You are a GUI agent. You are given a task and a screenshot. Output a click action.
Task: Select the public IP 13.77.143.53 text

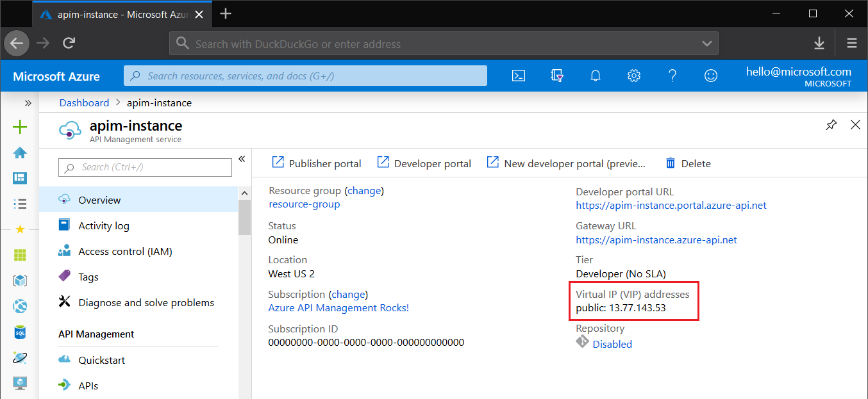pos(637,308)
